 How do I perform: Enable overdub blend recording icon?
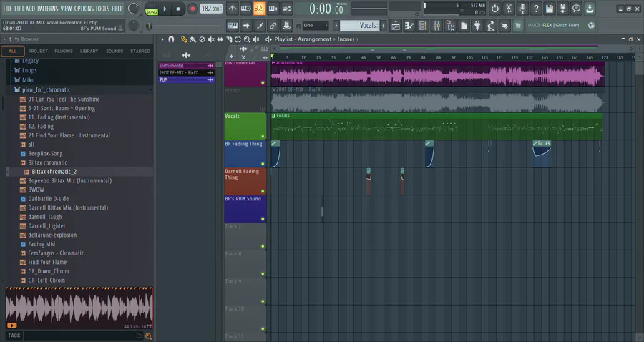273,9
